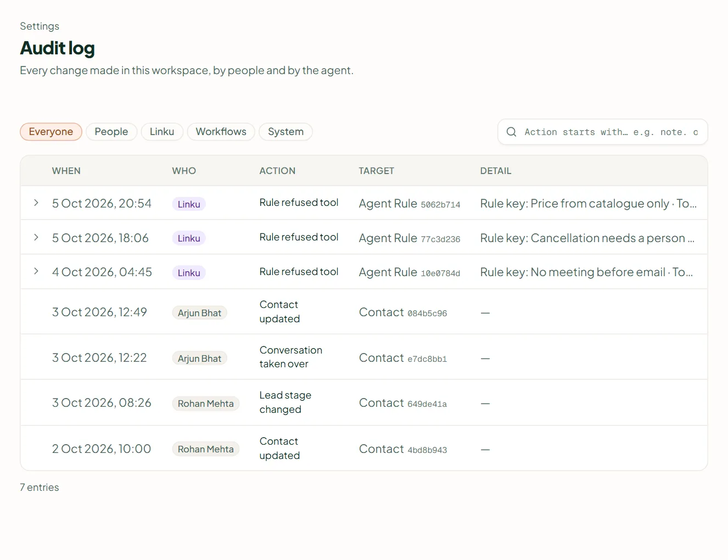
Task: Switch to the Workflows filter
Action: (221, 132)
